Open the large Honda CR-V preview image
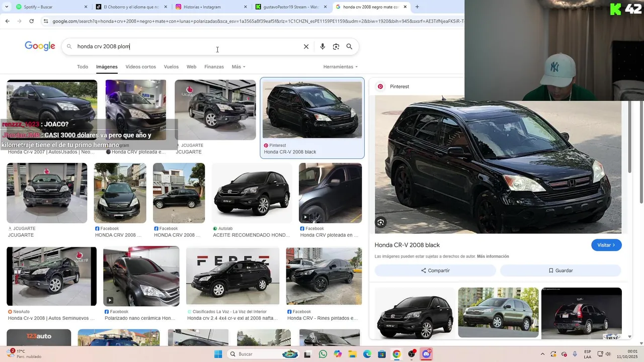The image size is (644, 362). pos(498,164)
